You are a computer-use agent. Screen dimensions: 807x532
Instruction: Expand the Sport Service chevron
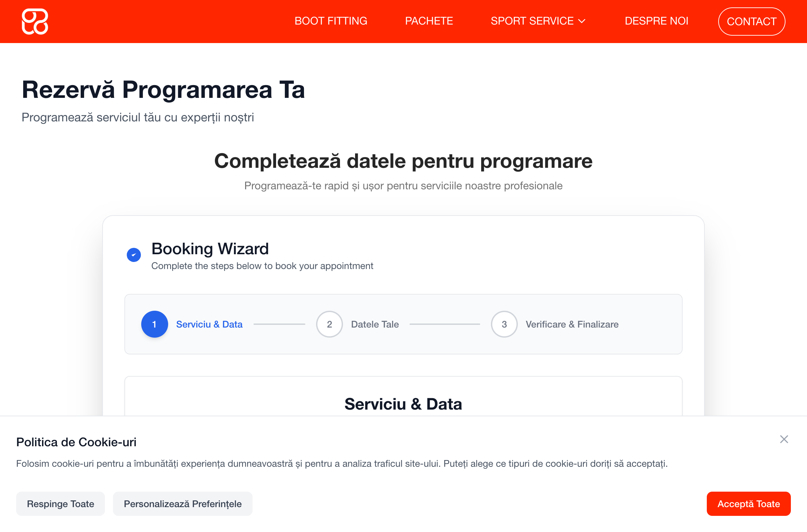click(582, 21)
